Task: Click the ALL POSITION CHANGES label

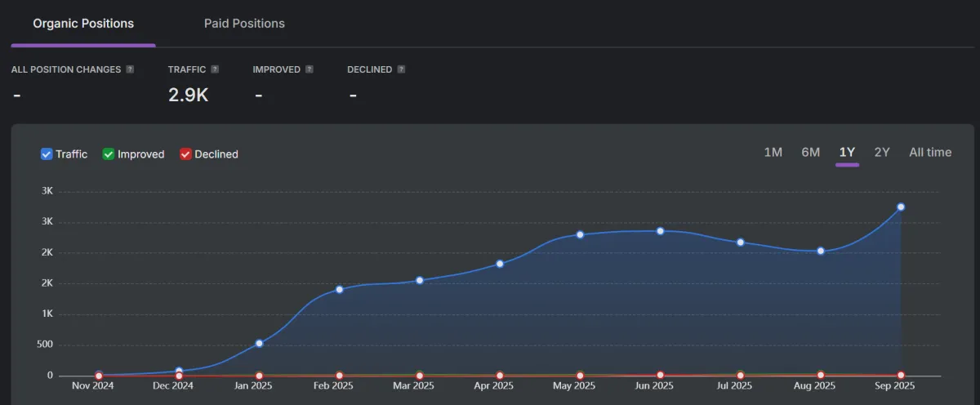Action: pos(66,69)
